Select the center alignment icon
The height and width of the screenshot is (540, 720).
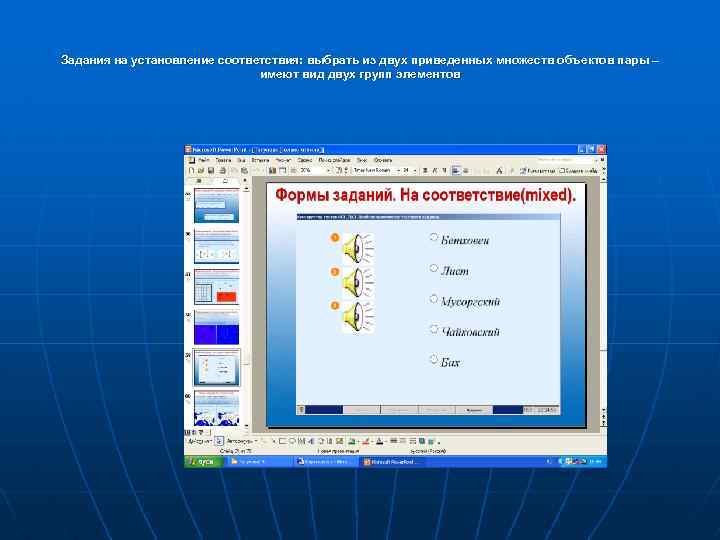click(x=466, y=170)
